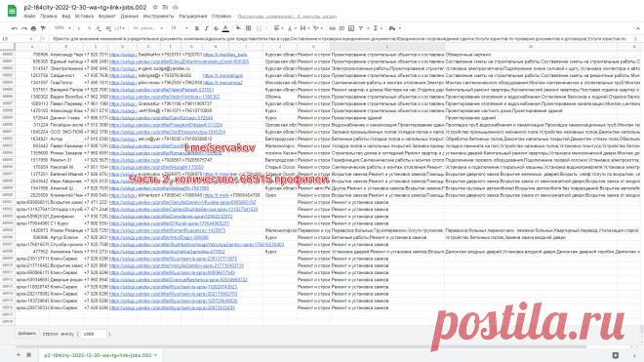Star the document with star icon

(155, 8)
